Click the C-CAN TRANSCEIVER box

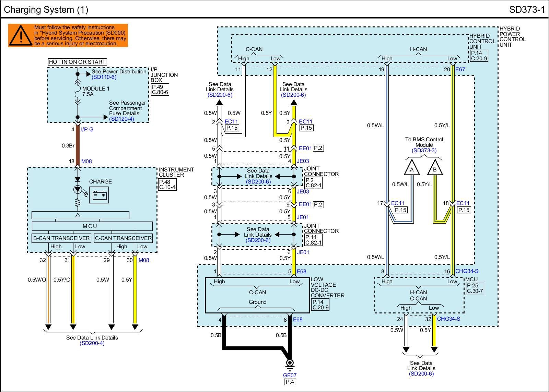[123, 238]
